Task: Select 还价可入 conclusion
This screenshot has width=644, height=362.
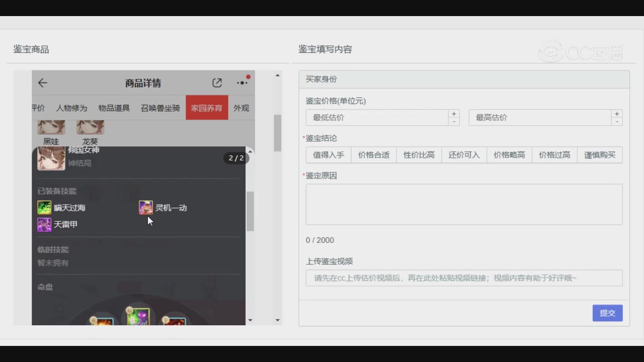Action: click(x=464, y=155)
